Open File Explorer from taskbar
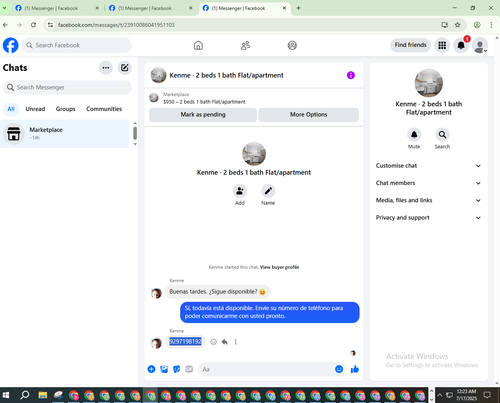Image resolution: width=500 pixels, height=403 pixels. 43,395
